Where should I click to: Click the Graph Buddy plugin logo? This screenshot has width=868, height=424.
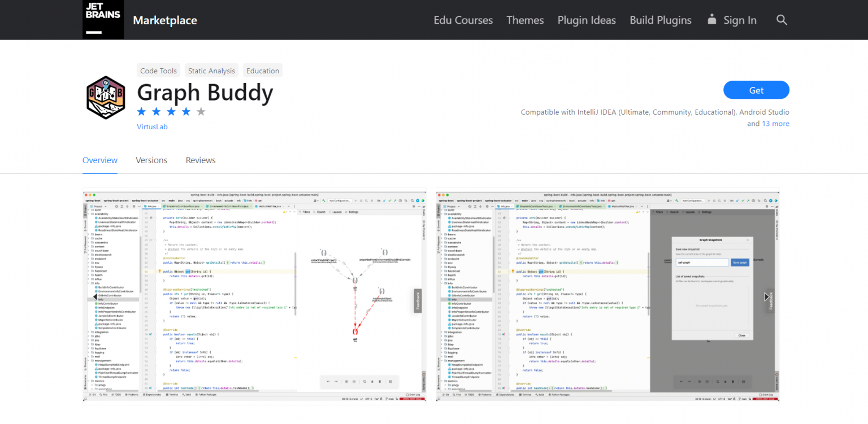point(106,97)
